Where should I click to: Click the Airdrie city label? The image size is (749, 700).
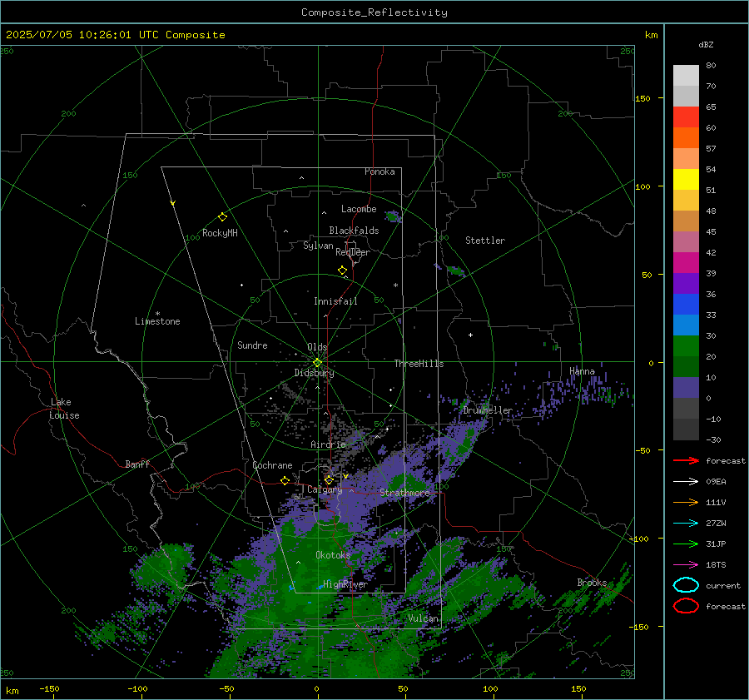pos(328,444)
